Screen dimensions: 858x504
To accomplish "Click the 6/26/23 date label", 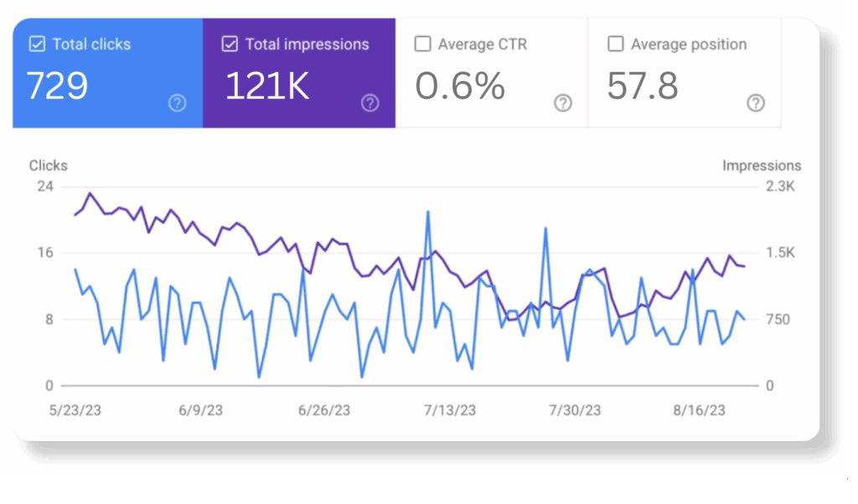I will tap(323, 410).
